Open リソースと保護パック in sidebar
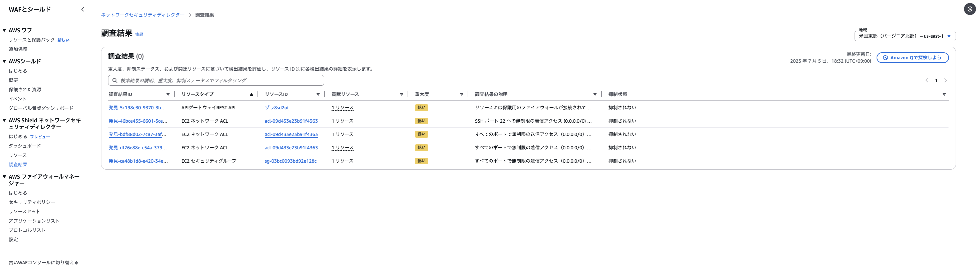The height and width of the screenshot is (270, 980). pos(32,40)
